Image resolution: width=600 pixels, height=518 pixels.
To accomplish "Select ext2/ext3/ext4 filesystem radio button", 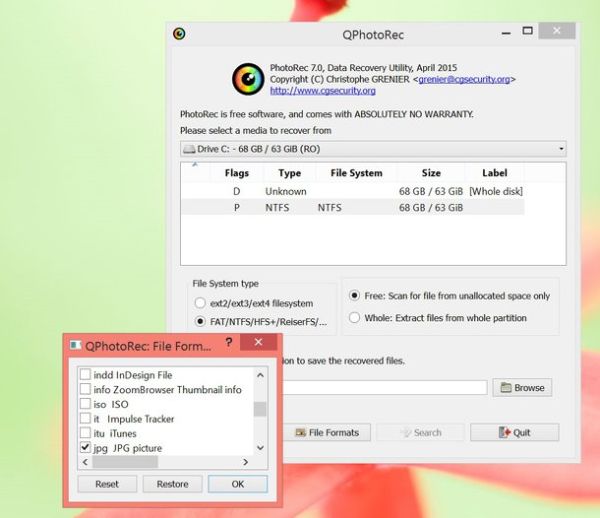I will 200,303.
